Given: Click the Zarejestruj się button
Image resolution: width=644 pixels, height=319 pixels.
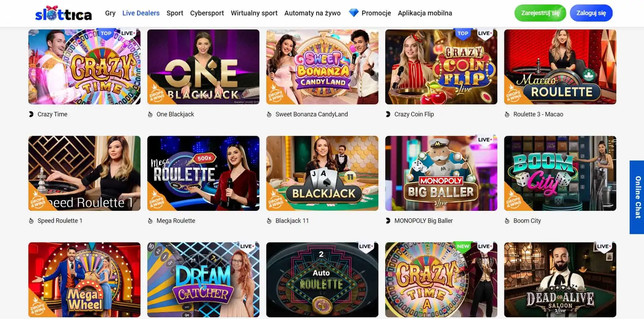Looking at the screenshot, I should tap(540, 13).
